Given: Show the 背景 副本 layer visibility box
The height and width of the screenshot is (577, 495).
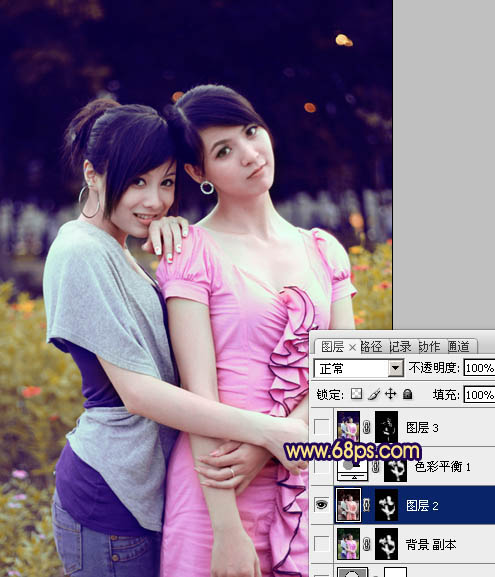Looking at the screenshot, I should [321, 544].
